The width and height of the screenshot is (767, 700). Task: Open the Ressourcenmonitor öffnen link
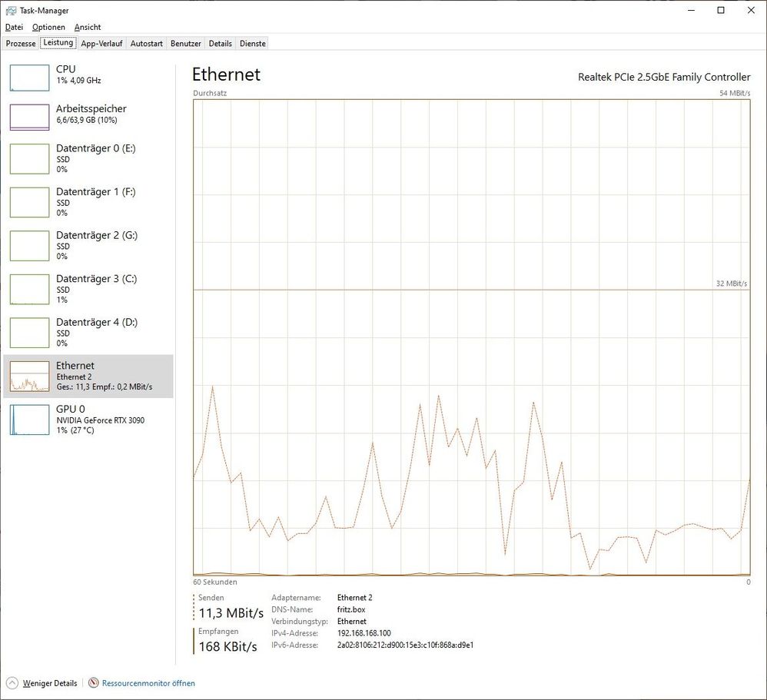point(148,683)
